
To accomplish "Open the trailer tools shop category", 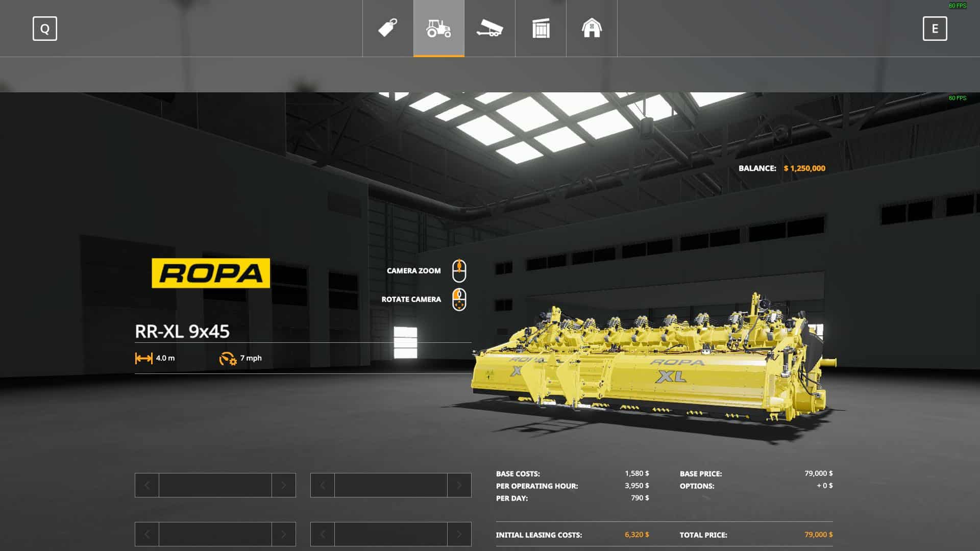I will [x=490, y=28].
